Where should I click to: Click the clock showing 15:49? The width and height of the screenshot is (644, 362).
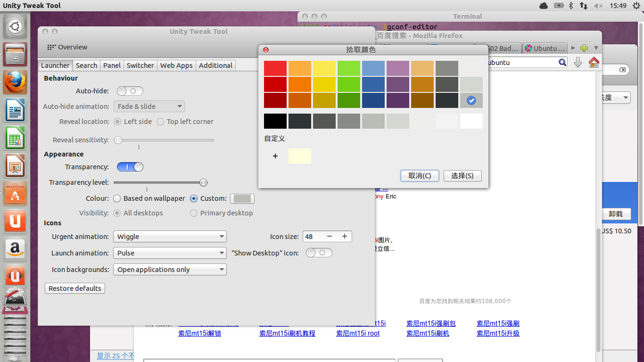click(x=618, y=6)
